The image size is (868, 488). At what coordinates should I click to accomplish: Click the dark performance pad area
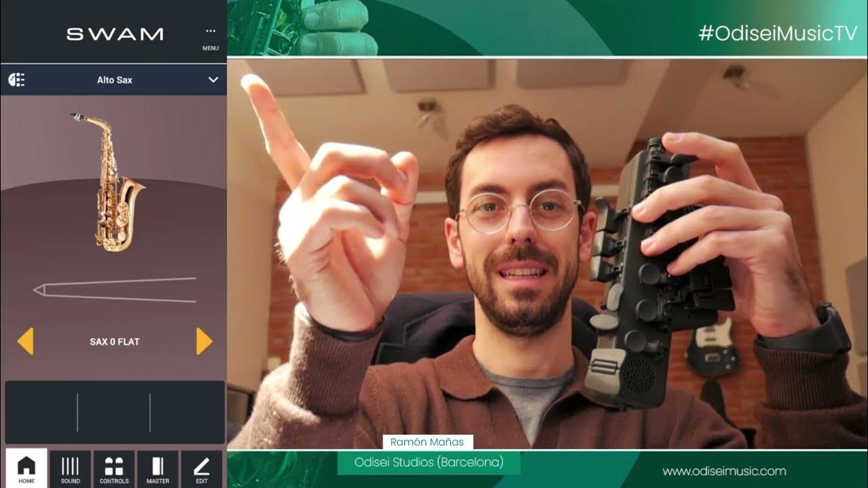[x=115, y=412]
